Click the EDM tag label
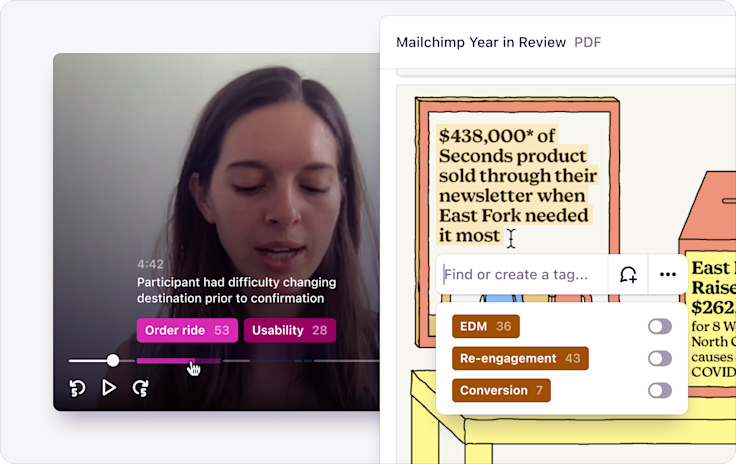This screenshot has width=736, height=464. [x=486, y=327]
